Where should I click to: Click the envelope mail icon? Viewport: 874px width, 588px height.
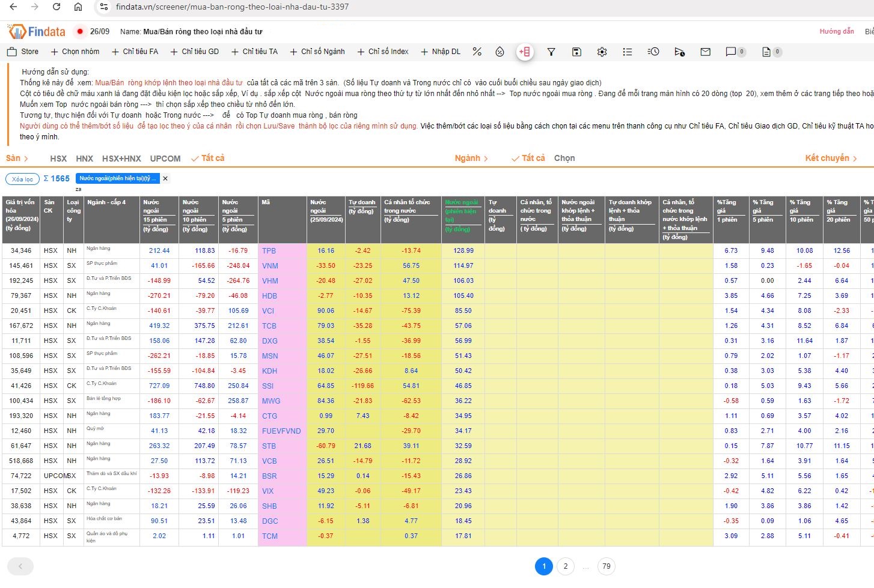point(706,52)
